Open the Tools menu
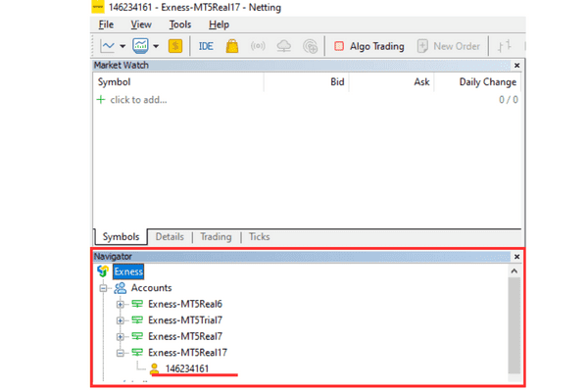This screenshot has width=588, height=392. pyautogui.click(x=179, y=24)
